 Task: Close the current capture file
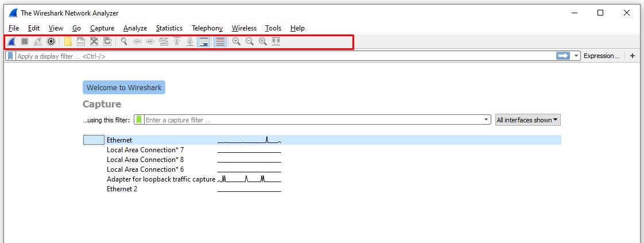click(94, 41)
